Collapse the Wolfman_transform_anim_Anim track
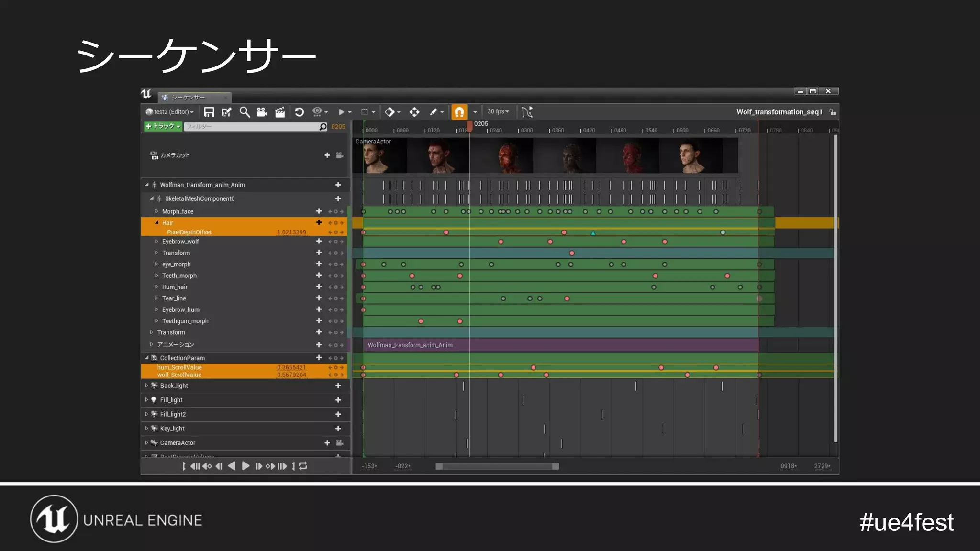Image resolution: width=980 pixels, height=551 pixels. pyautogui.click(x=147, y=185)
